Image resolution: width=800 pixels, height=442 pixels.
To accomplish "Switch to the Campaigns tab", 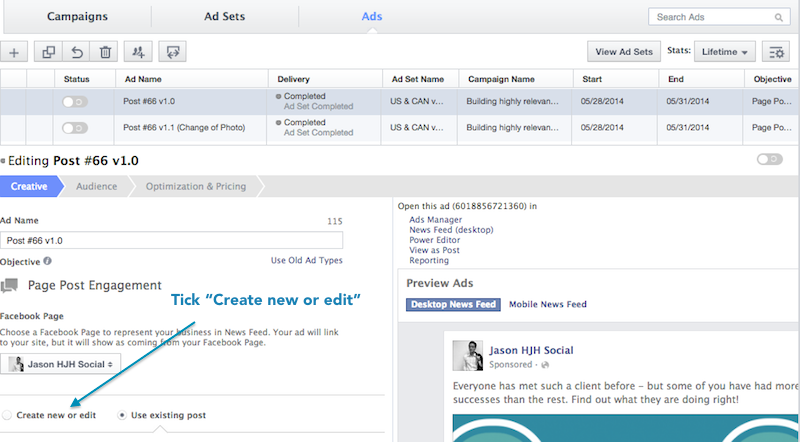I will tap(77, 17).
